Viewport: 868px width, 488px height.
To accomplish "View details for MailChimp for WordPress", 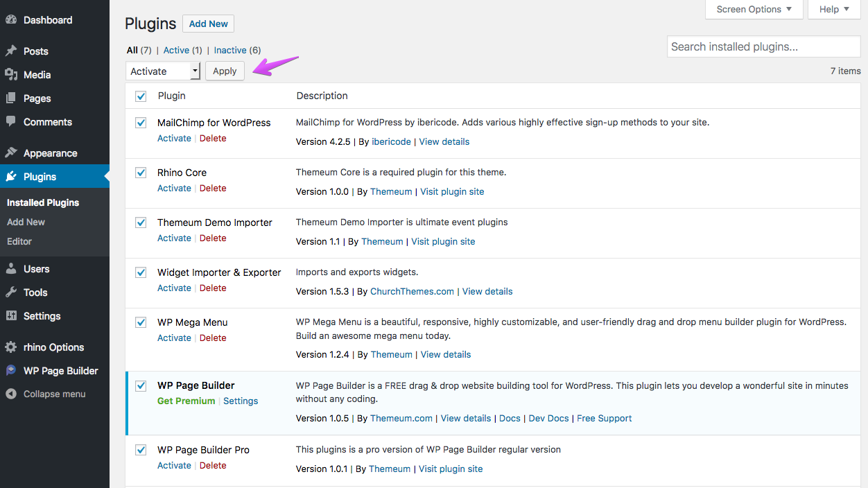I will [x=444, y=141].
